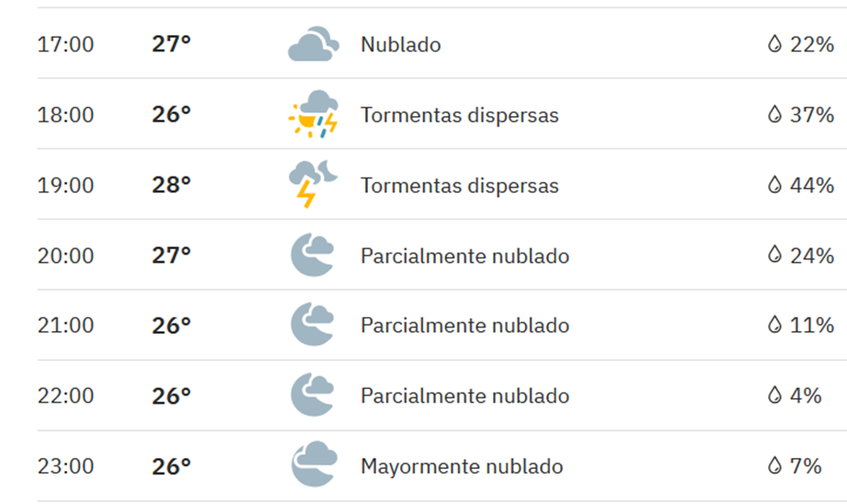
Task: Click the moon-cloud icon at 22:00
Action: coord(313,395)
